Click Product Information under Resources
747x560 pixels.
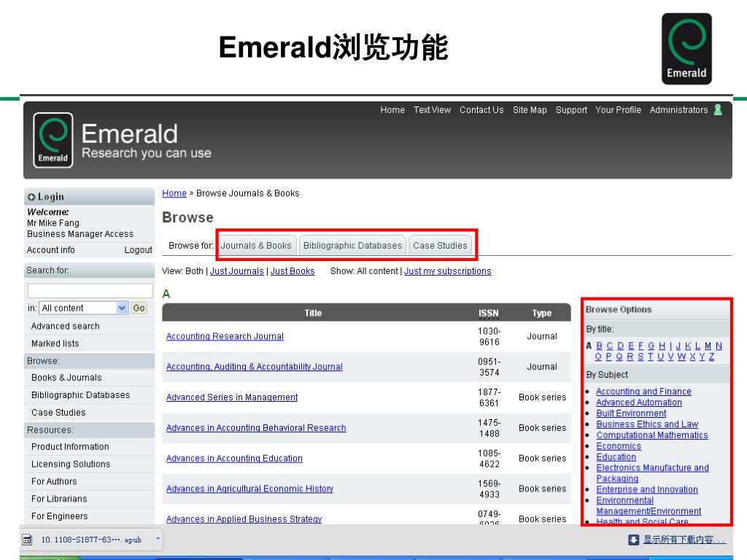click(x=70, y=447)
